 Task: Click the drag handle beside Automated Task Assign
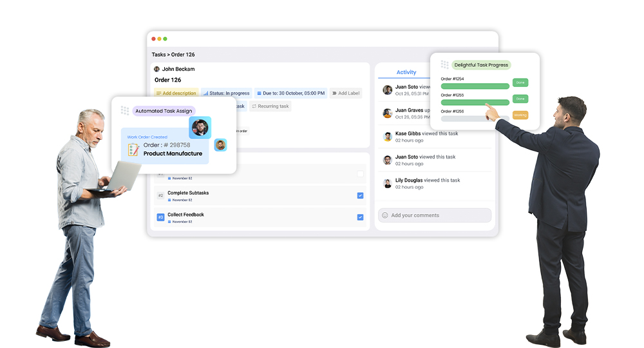click(x=125, y=111)
